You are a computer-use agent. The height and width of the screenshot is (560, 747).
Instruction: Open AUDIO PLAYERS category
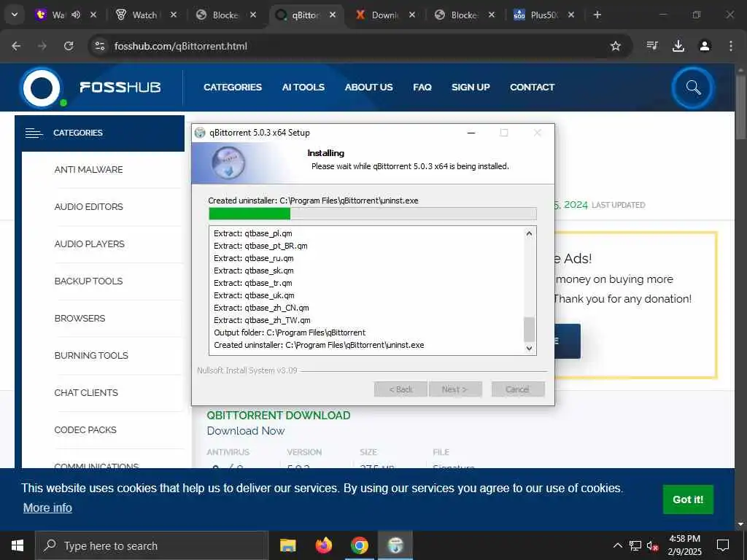point(90,244)
